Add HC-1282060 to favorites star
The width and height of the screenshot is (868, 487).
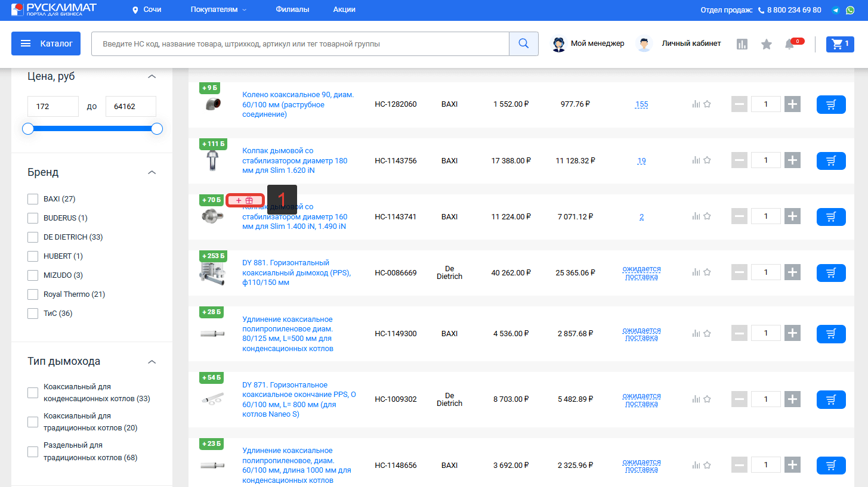(x=707, y=104)
